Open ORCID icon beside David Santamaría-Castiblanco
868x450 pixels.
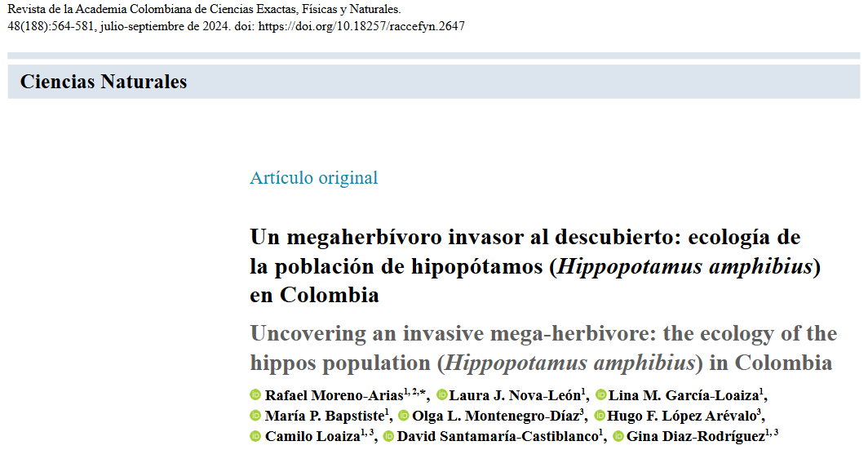388,436
